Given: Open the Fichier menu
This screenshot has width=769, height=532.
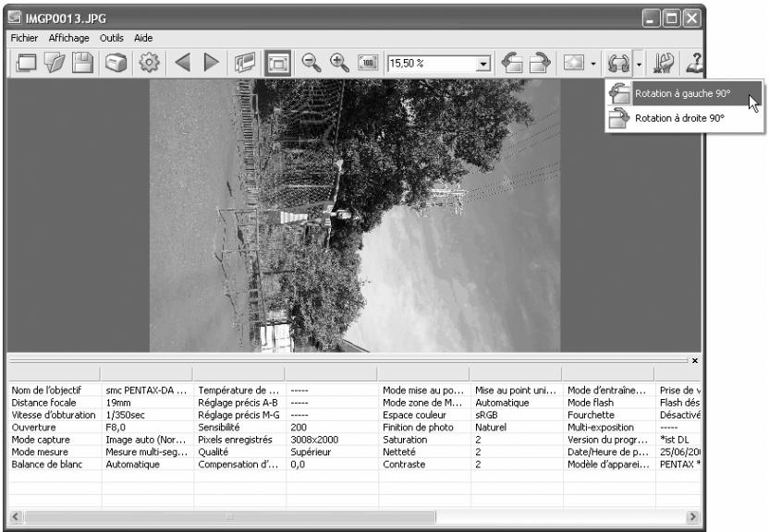Looking at the screenshot, I should [x=24, y=38].
